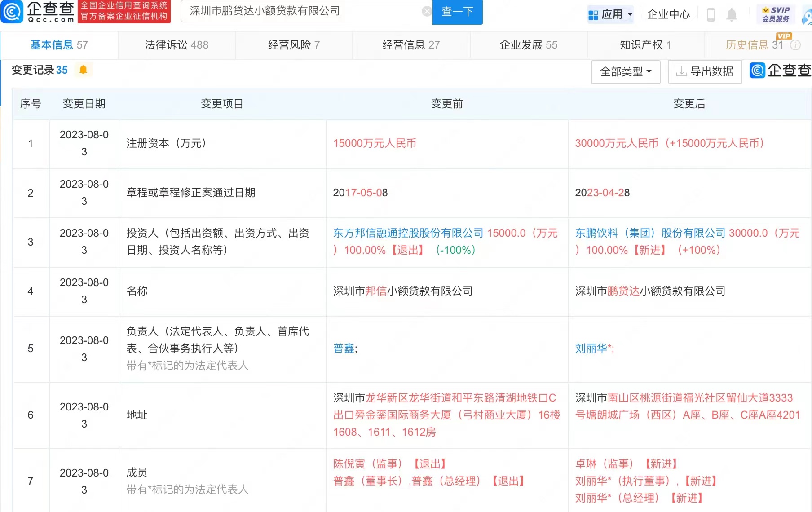Toggle change record alert bell
Viewport: 812px width, 512px height.
(83, 70)
